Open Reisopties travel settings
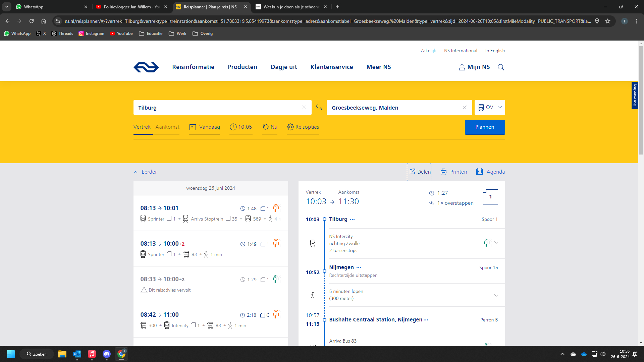Screen dimensions: 644x362 (303, 127)
